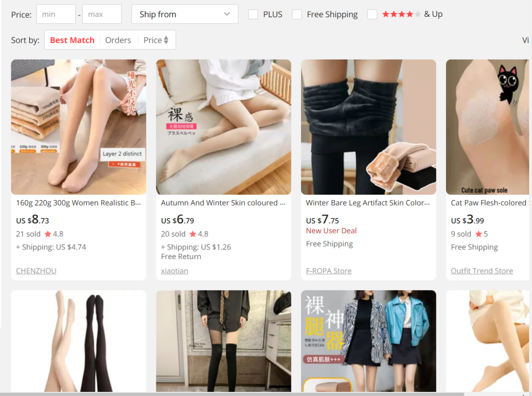Click the Shipping: US $4.74 text
The image size is (532, 396).
(x=51, y=247)
